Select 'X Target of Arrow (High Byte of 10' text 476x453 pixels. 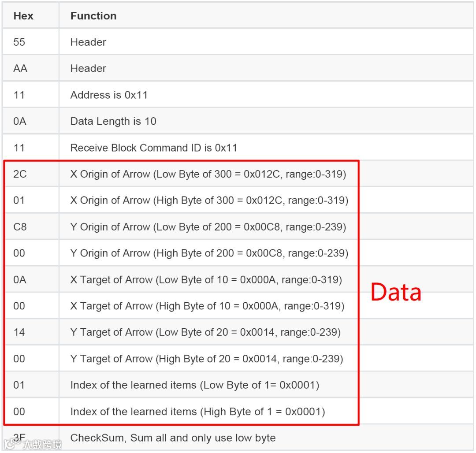pos(150,306)
